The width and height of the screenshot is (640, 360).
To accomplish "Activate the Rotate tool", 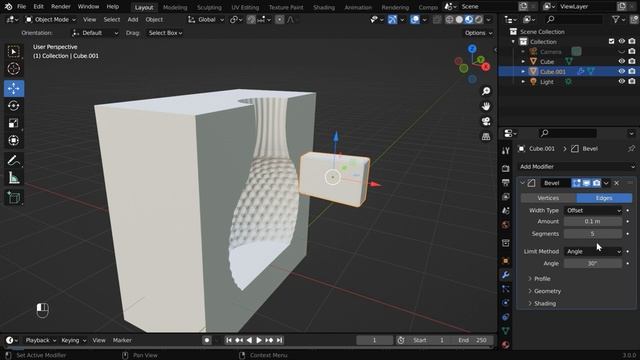I will coord(13,106).
